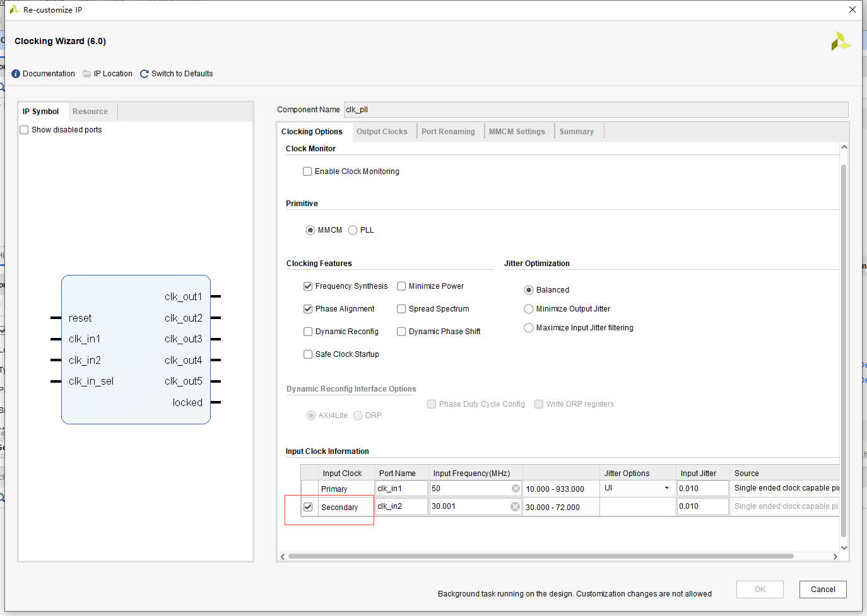Image resolution: width=867 pixels, height=616 pixels.
Task: Click the Primary input jitter 0.010 field
Action: pyautogui.click(x=702, y=489)
